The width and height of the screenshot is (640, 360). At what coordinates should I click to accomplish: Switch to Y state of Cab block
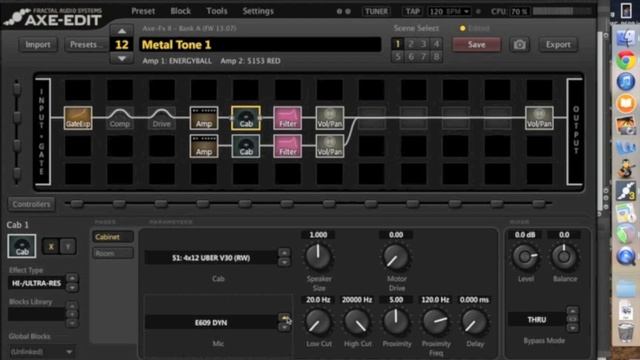(68, 247)
